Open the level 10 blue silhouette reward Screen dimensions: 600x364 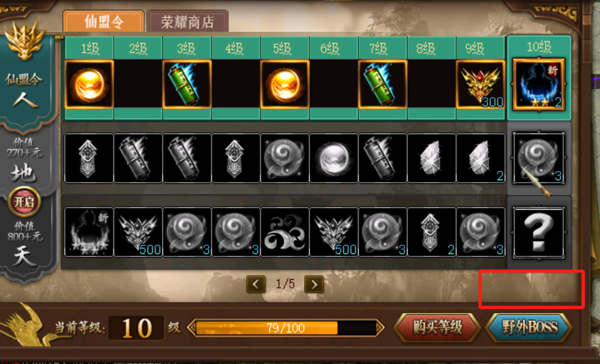539,84
